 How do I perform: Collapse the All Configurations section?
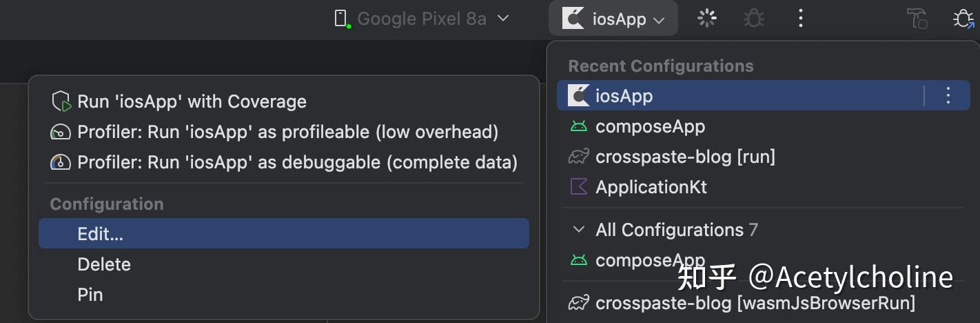pyautogui.click(x=580, y=229)
